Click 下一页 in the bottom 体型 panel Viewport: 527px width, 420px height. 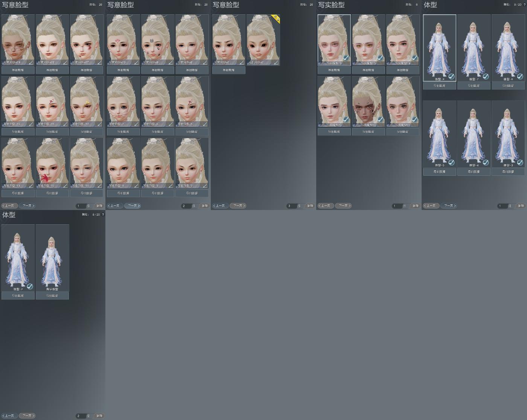click(x=27, y=416)
